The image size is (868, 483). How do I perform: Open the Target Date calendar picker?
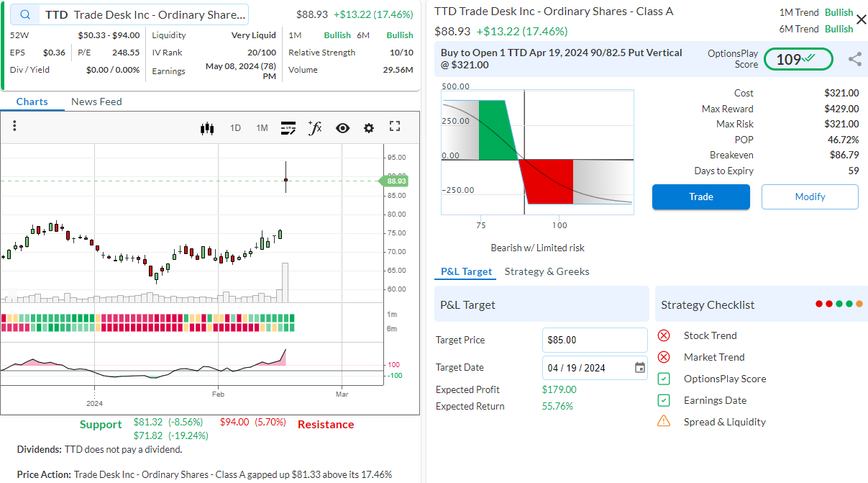640,368
